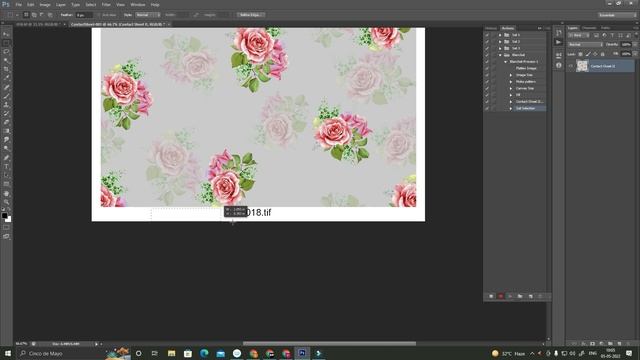Click the Refine Edge button
This screenshot has width=640, height=360.
click(251, 15)
